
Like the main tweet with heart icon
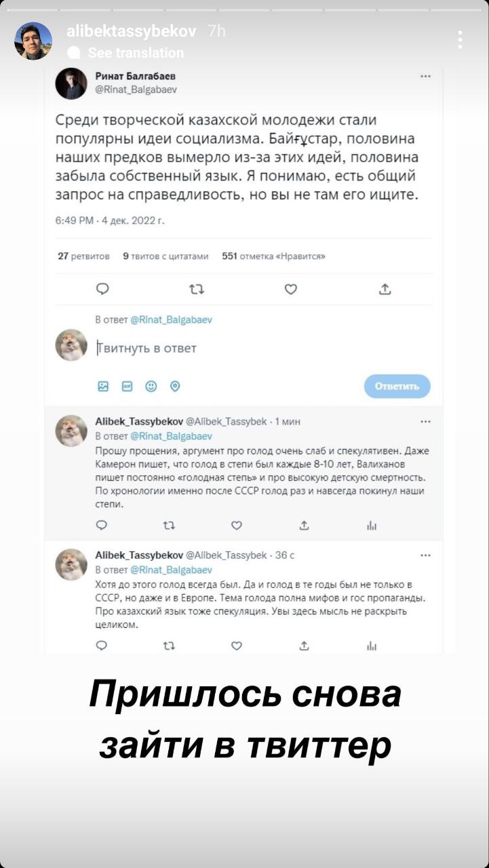point(290,290)
